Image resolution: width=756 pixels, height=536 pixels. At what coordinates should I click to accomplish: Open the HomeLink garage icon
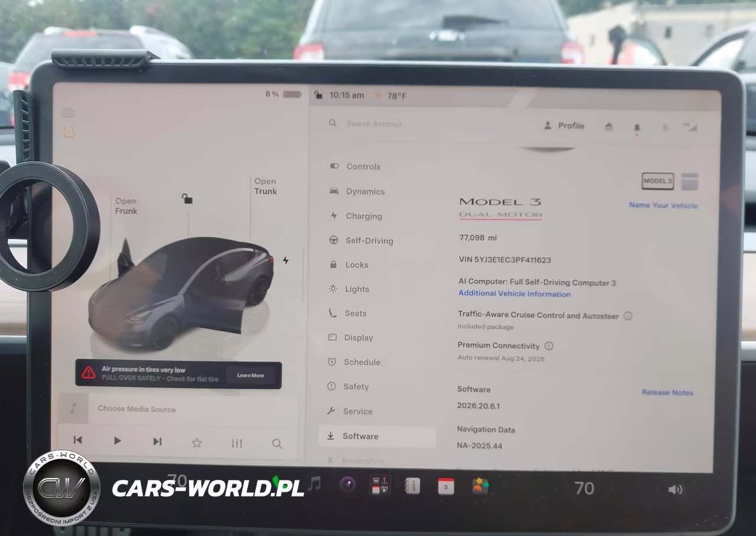tap(609, 126)
